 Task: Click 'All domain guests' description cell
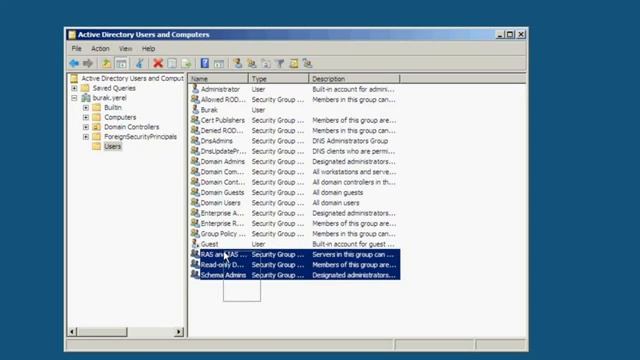coord(338,192)
